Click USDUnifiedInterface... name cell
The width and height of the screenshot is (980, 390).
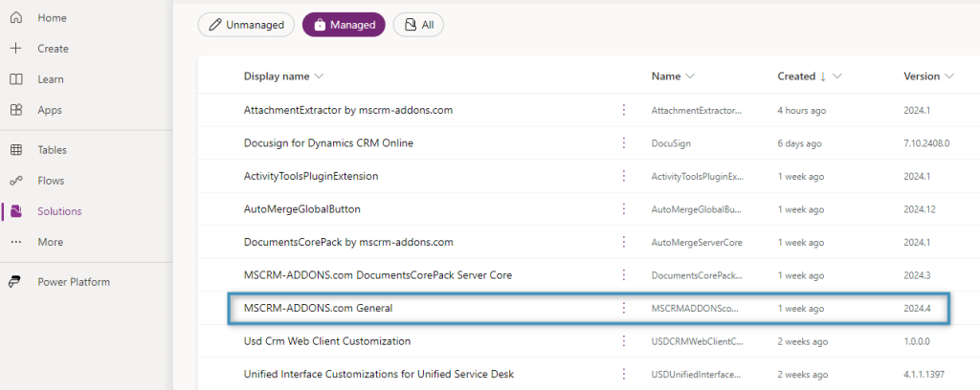[698, 375]
